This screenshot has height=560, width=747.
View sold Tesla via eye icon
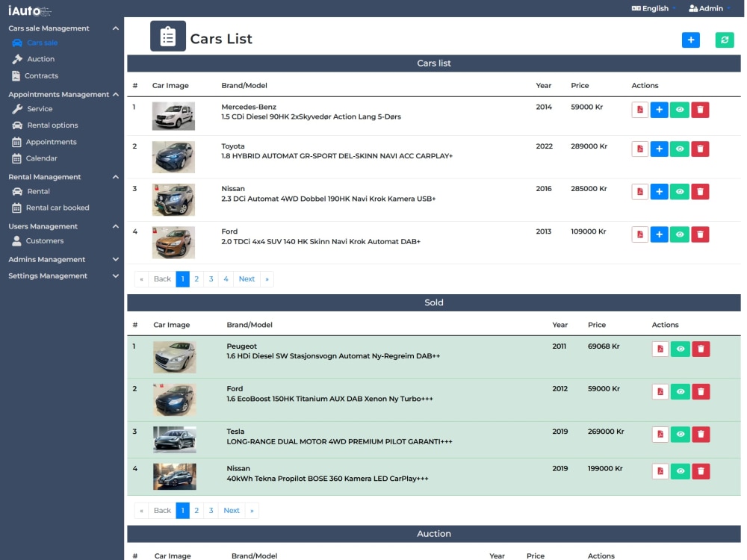(681, 435)
